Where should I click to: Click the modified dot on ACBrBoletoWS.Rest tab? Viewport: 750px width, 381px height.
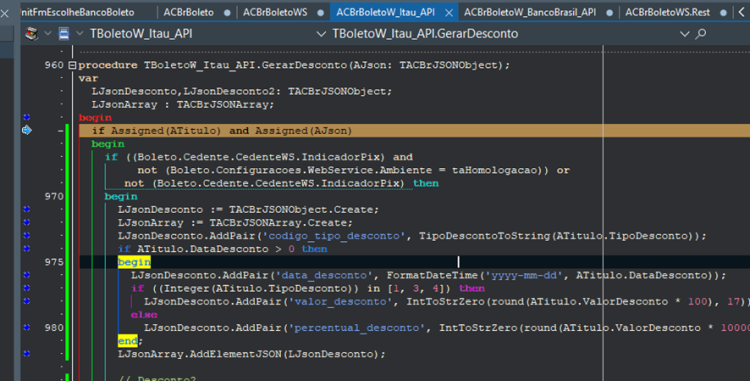(723, 13)
